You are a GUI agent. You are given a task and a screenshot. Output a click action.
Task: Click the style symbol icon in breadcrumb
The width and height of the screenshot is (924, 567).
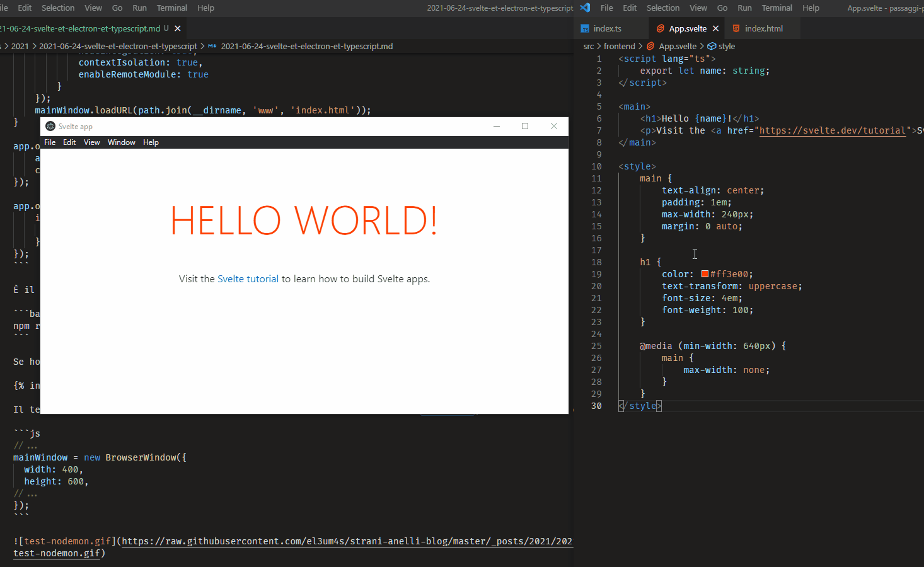click(x=712, y=46)
